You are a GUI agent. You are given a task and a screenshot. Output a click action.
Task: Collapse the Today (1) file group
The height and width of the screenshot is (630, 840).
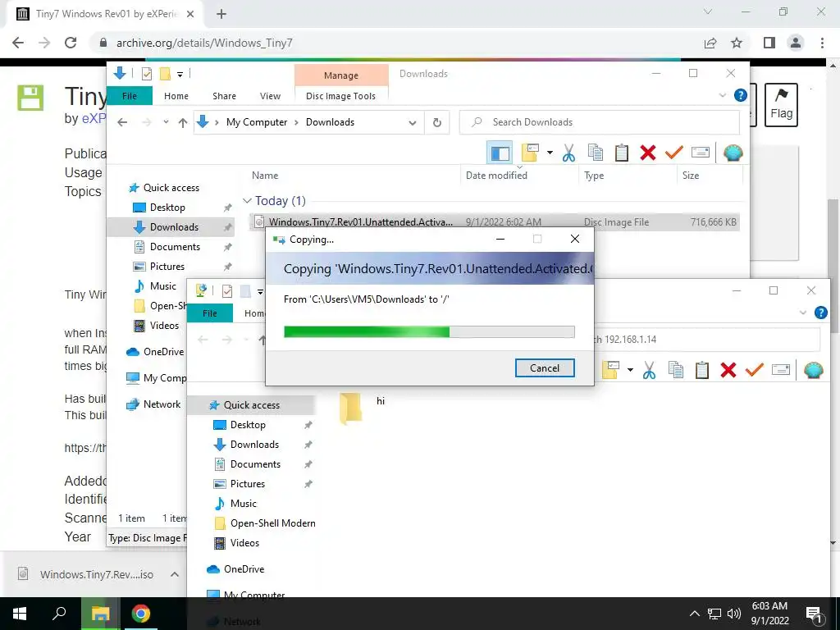click(247, 201)
